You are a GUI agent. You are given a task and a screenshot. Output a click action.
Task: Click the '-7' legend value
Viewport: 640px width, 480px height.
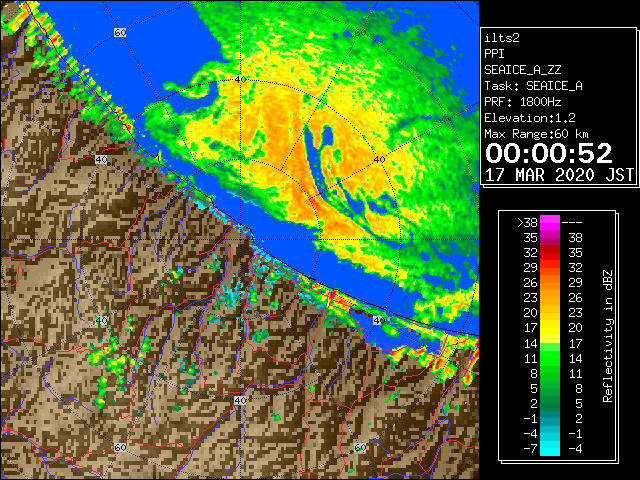[530, 448]
